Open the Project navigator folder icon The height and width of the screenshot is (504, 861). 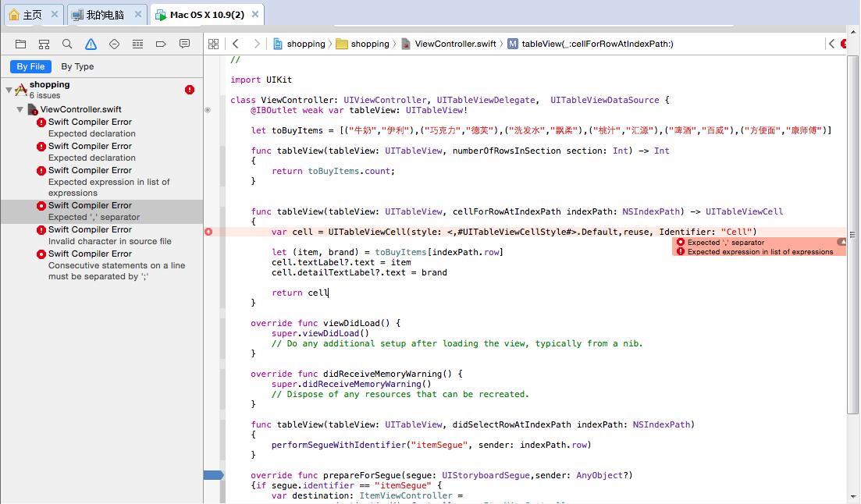(x=21, y=44)
